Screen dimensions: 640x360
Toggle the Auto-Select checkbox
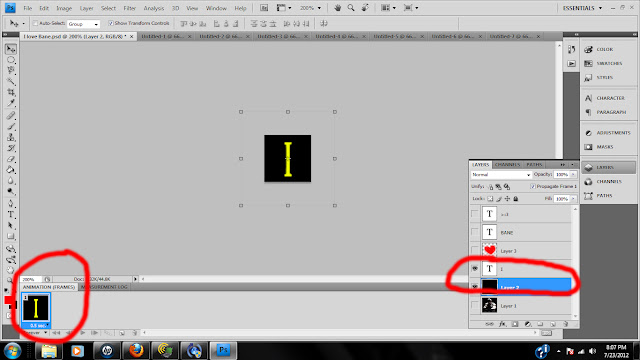pos(35,23)
